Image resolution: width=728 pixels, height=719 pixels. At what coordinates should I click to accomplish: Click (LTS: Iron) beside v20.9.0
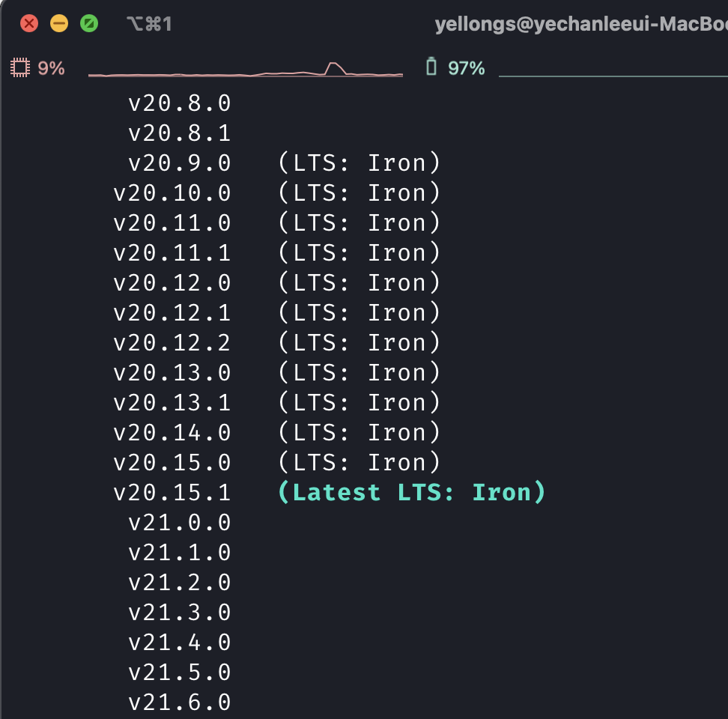point(359,163)
